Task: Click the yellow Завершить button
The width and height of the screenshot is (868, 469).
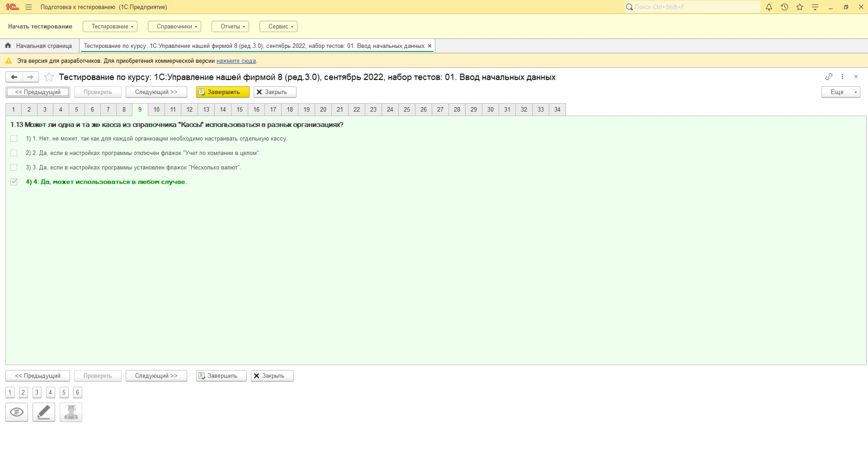Action: tap(222, 92)
